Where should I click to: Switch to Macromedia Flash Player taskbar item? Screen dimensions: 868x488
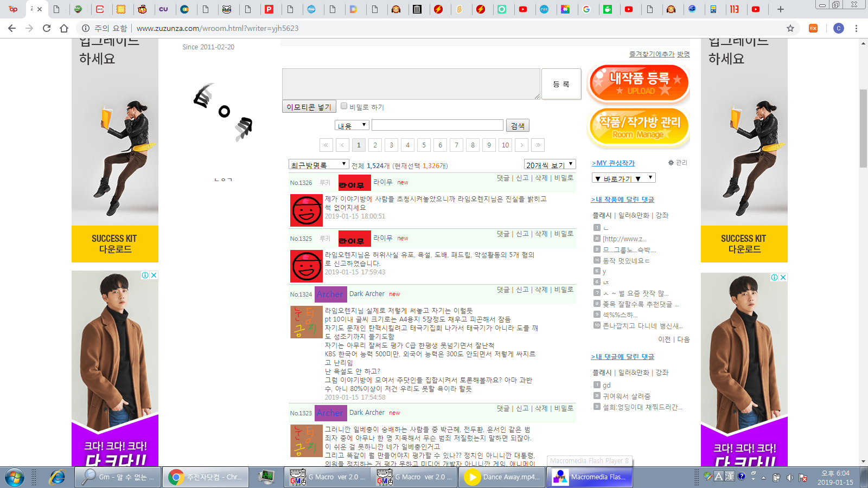(x=590, y=477)
